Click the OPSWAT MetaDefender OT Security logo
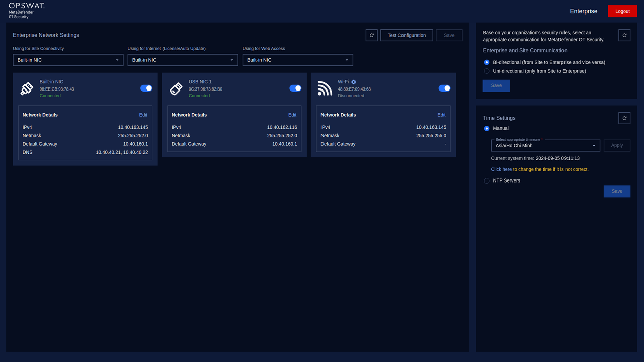The height and width of the screenshot is (362, 644). click(26, 11)
